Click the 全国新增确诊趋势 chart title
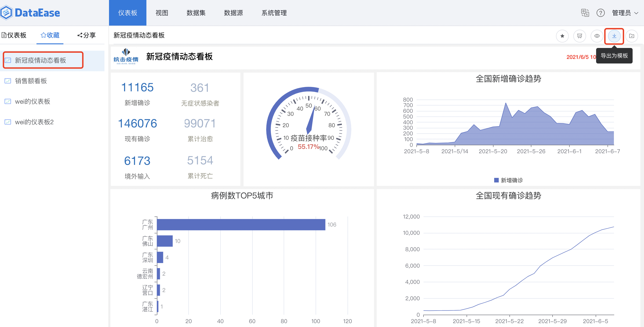Screen dimensions: 644x327 tap(508, 79)
